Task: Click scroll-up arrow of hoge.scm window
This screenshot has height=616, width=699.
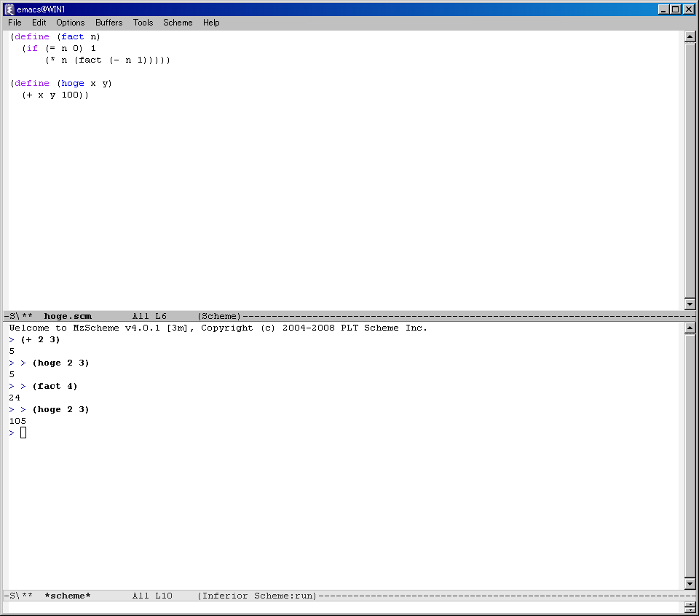Action: pos(690,37)
